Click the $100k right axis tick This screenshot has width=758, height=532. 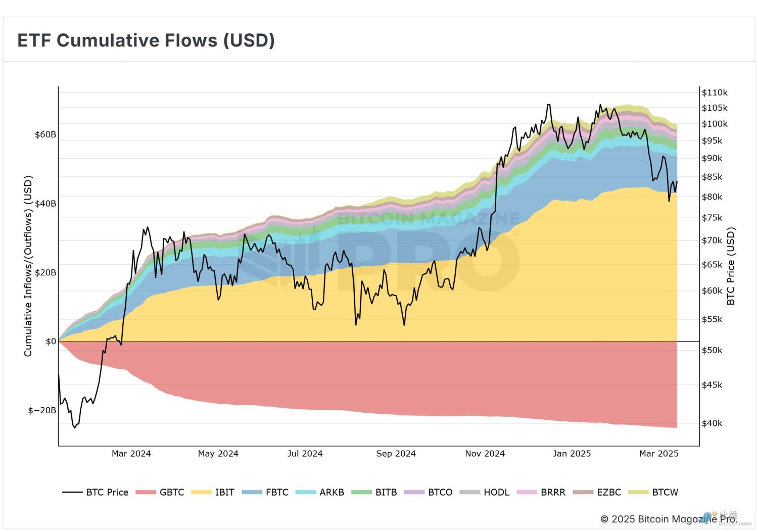715,124
